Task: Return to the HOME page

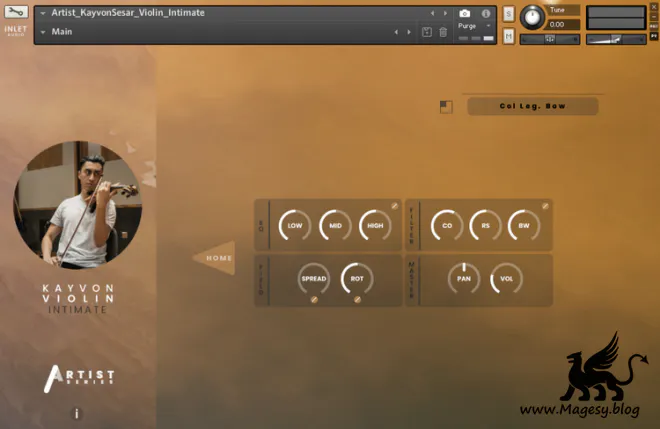Action: [x=214, y=258]
